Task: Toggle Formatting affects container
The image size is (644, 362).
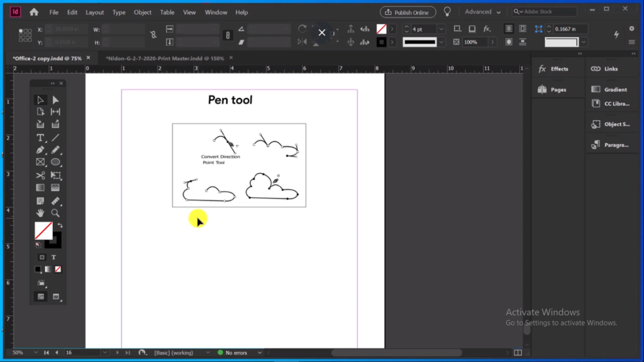Action: [x=42, y=257]
